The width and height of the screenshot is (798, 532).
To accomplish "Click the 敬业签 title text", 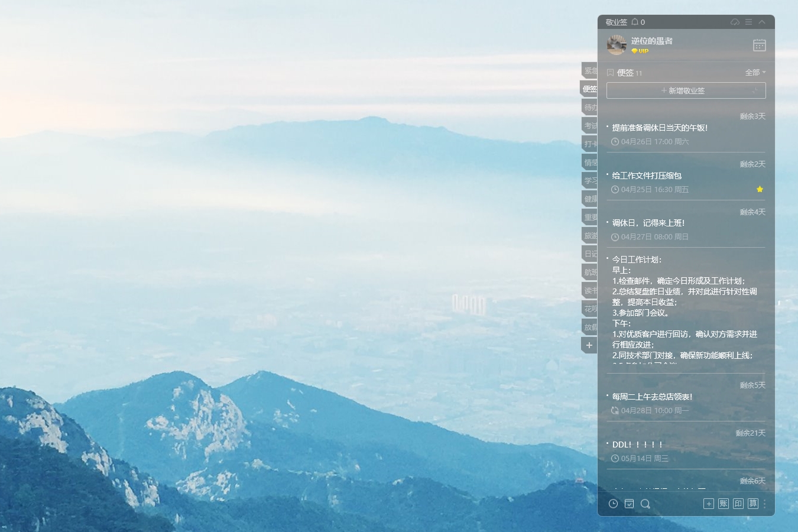I will coord(617,22).
